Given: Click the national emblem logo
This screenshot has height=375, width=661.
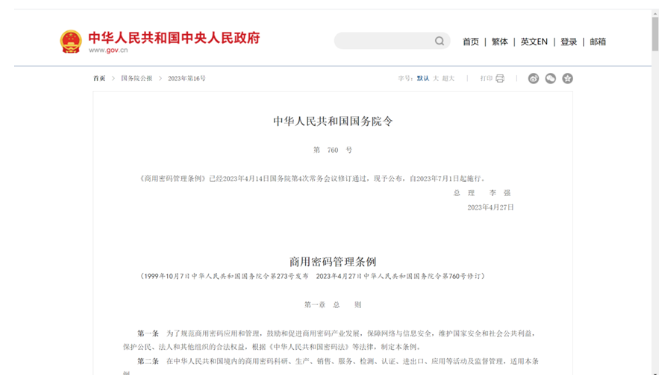Looking at the screenshot, I should [71, 41].
